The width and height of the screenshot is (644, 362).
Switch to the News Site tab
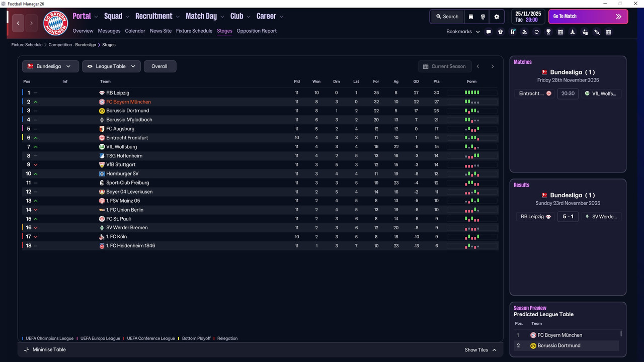pos(160,31)
